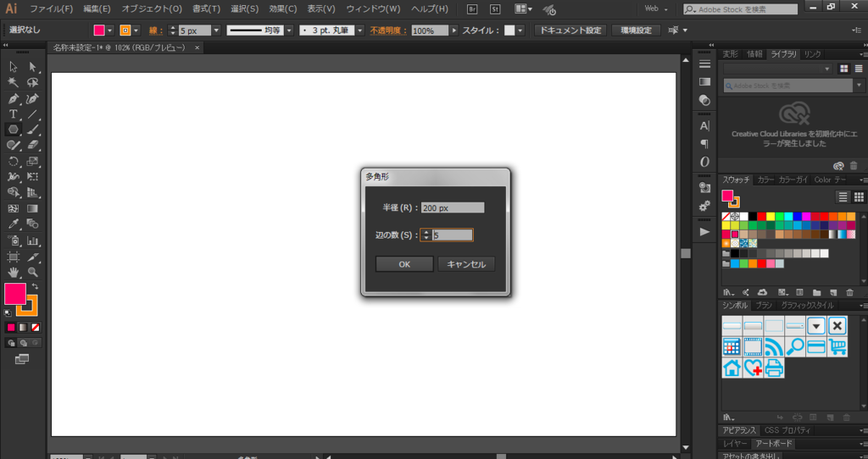Select the Blend tool
The image size is (868, 459).
pyautogui.click(x=33, y=224)
